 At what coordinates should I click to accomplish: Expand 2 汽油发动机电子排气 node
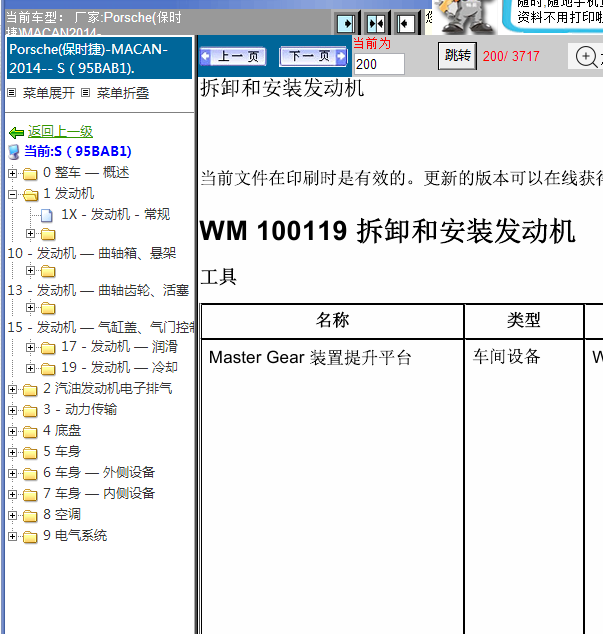13,389
